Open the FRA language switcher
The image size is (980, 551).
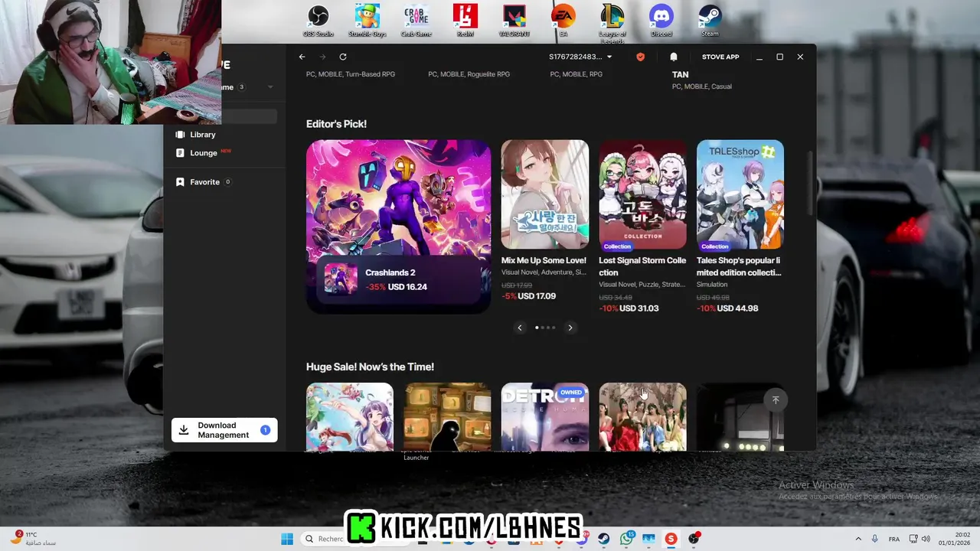click(894, 539)
